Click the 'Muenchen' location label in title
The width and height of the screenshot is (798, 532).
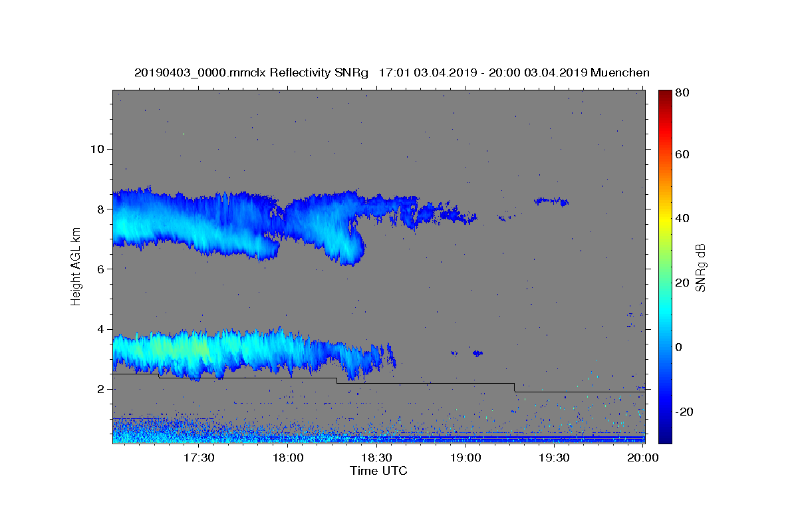tap(619, 72)
